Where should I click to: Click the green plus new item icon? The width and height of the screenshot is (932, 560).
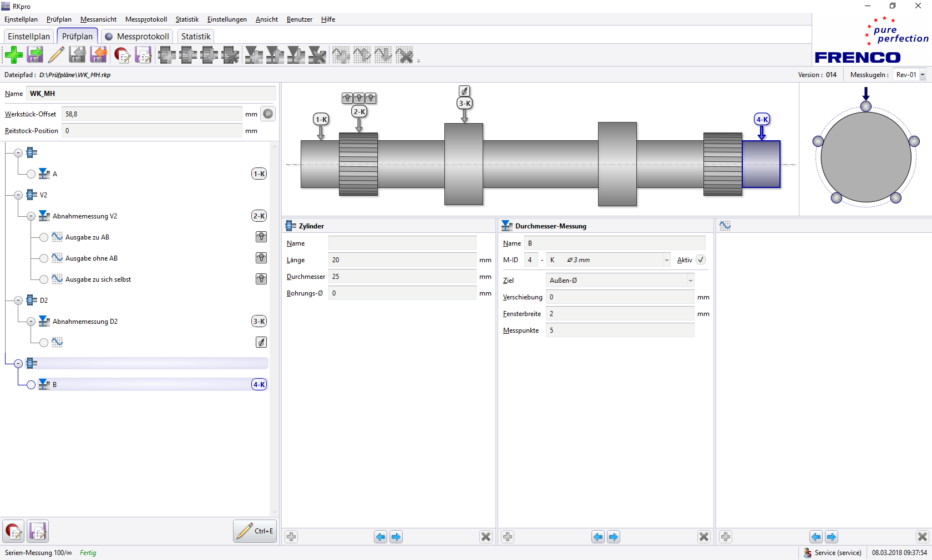pos(14,55)
